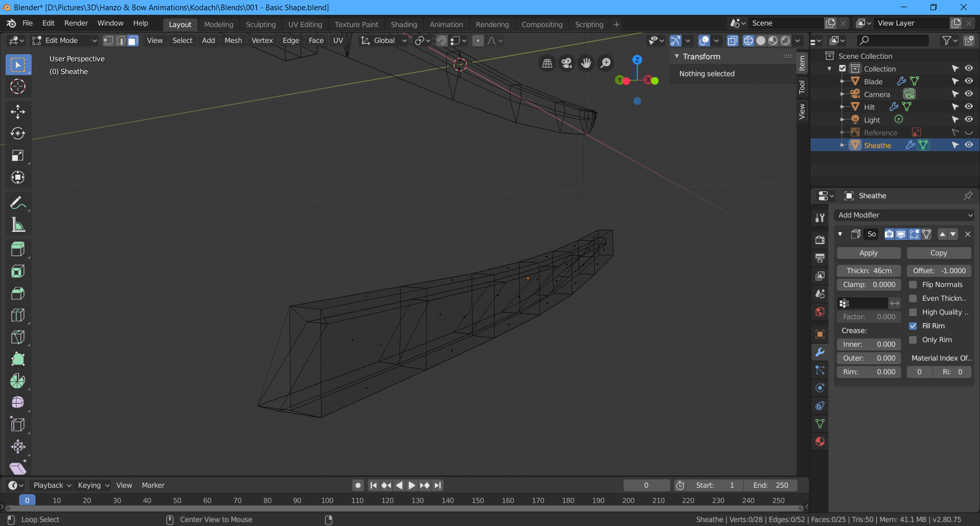980x526 pixels.
Task: Enable Only Rim checkbox
Action: click(913, 340)
